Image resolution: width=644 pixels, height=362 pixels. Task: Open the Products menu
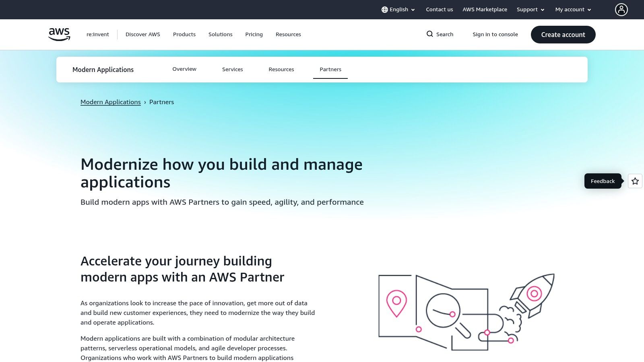pos(184,34)
